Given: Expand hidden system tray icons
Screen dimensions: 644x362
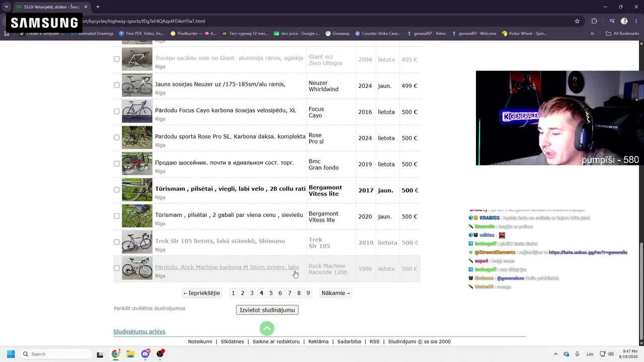Looking at the screenshot, I should point(555,354).
